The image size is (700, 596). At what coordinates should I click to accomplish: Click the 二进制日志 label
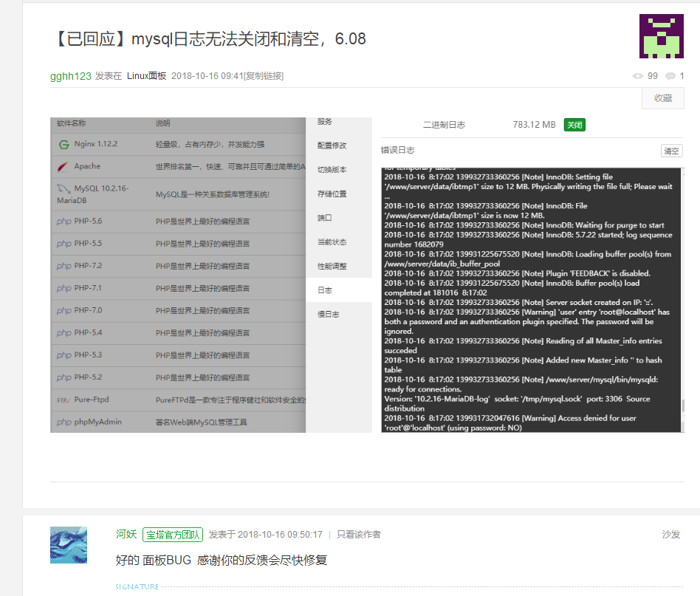[444, 125]
